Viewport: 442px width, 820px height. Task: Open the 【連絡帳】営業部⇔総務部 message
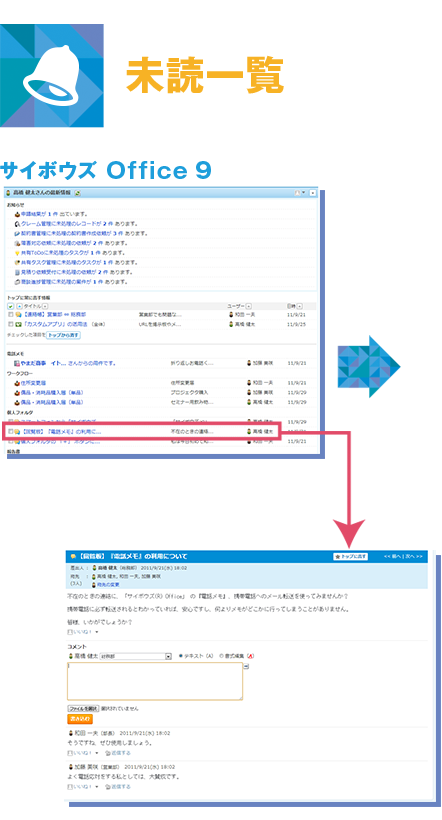click(x=54, y=315)
